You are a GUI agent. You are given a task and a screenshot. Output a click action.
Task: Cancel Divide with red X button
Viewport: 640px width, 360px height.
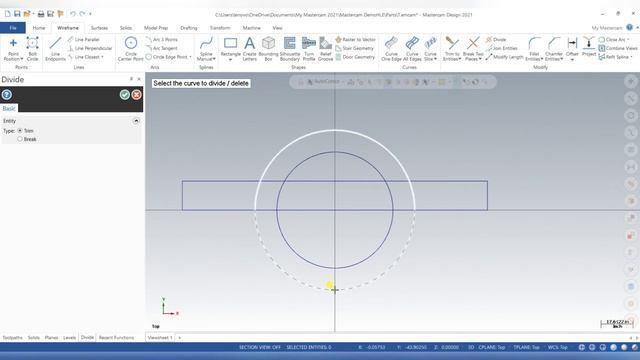[x=137, y=95]
